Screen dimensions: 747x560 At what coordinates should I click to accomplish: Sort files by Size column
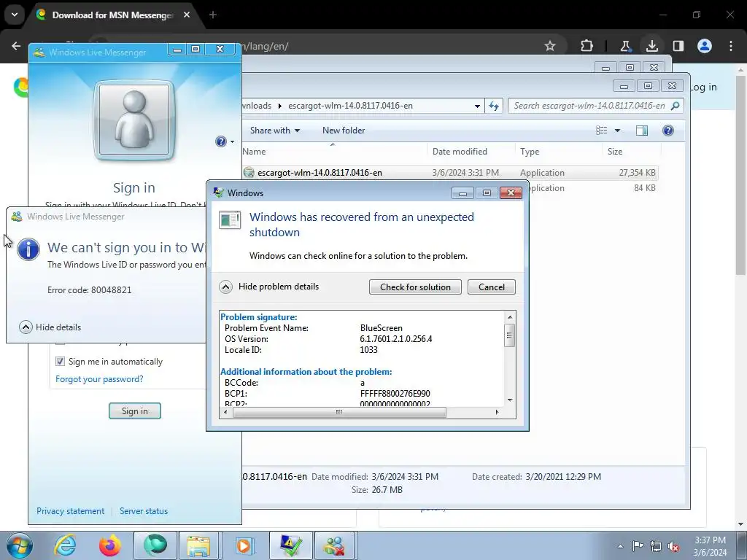point(632,152)
